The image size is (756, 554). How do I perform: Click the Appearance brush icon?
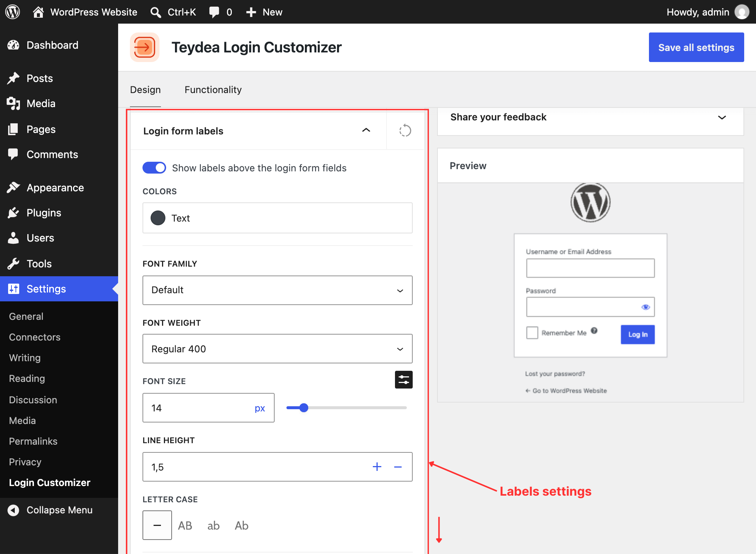(x=13, y=188)
